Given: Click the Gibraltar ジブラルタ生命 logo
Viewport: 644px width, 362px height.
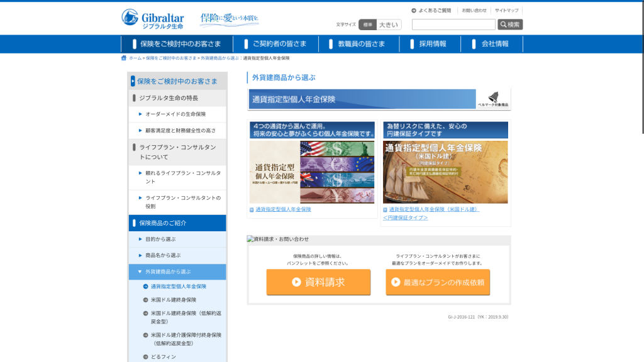Looking at the screenshot, I should click(153, 19).
